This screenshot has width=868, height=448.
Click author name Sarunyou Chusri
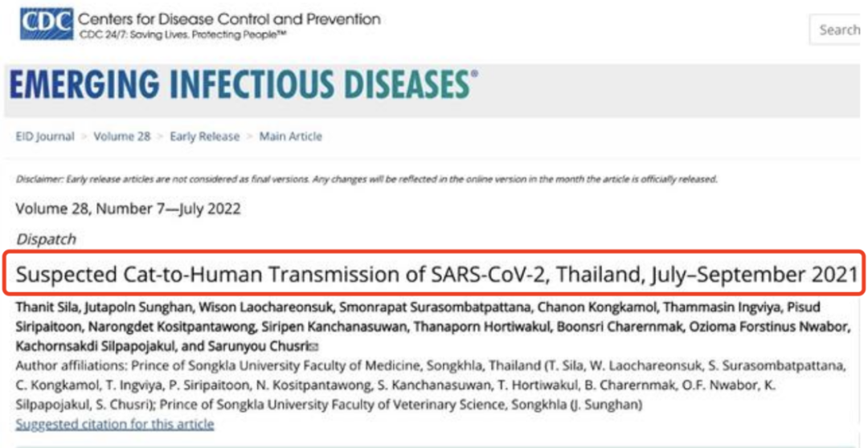click(x=259, y=346)
